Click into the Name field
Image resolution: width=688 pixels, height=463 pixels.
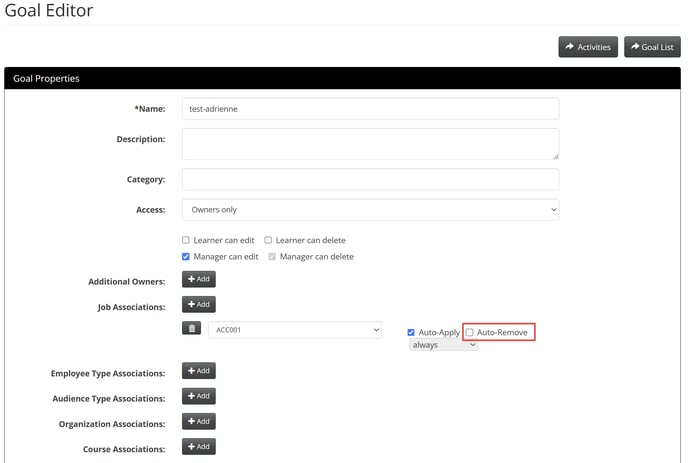(x=370, y=109)
